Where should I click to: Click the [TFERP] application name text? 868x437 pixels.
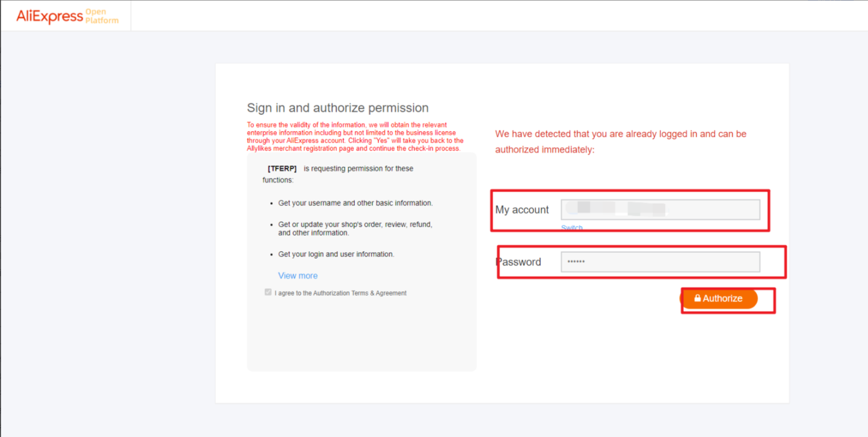pos(282,169)
